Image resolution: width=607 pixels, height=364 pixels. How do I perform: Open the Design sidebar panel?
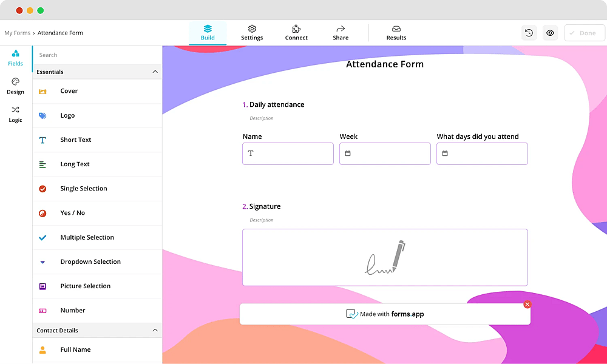click(16, 86)
